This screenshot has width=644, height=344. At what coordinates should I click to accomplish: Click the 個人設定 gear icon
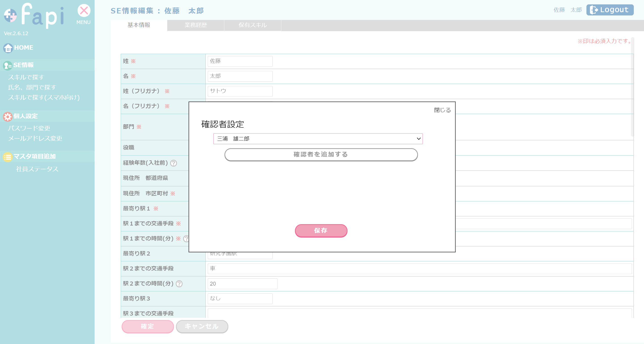point(8,116)
